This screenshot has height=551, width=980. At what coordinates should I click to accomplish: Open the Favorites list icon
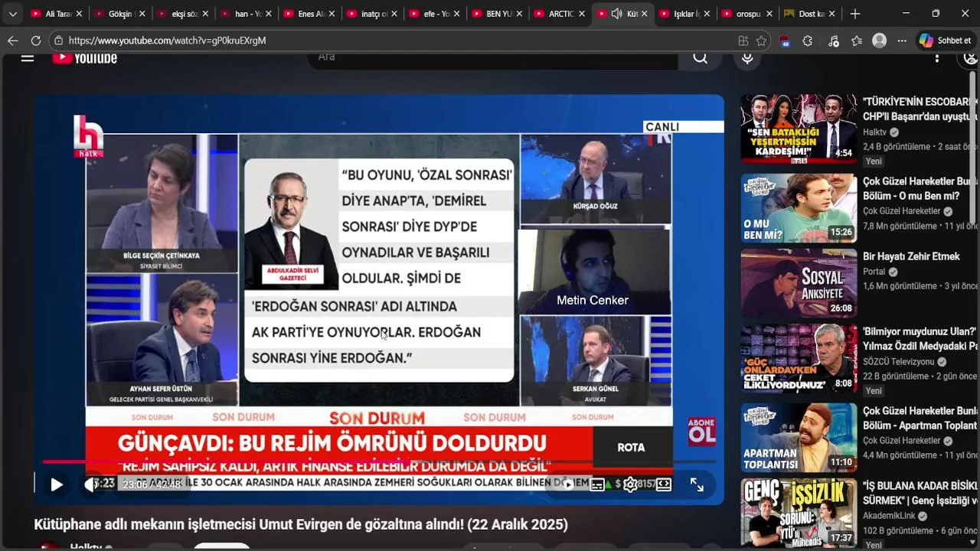[x=857, y=41]
